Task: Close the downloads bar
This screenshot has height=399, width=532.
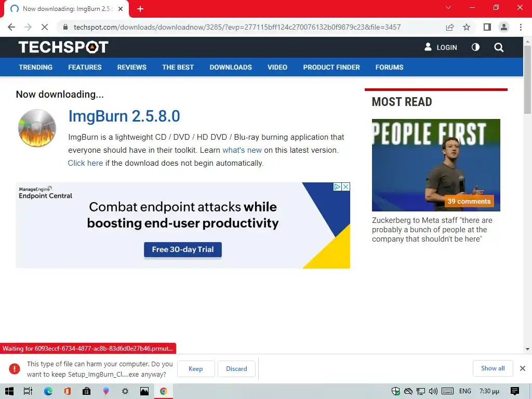Action: tap(523, 368)
